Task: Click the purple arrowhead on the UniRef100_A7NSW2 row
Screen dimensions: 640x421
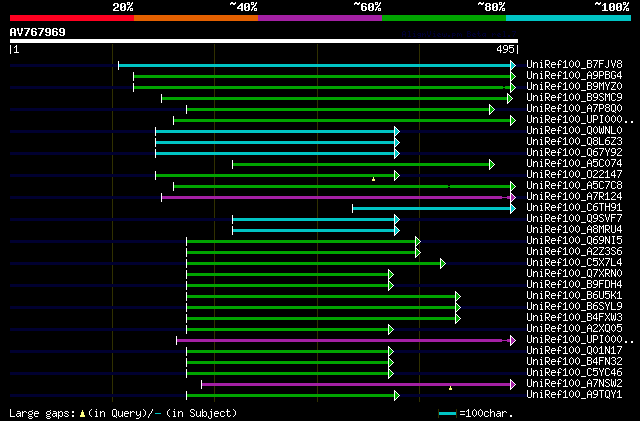Action: pos(513,385)
